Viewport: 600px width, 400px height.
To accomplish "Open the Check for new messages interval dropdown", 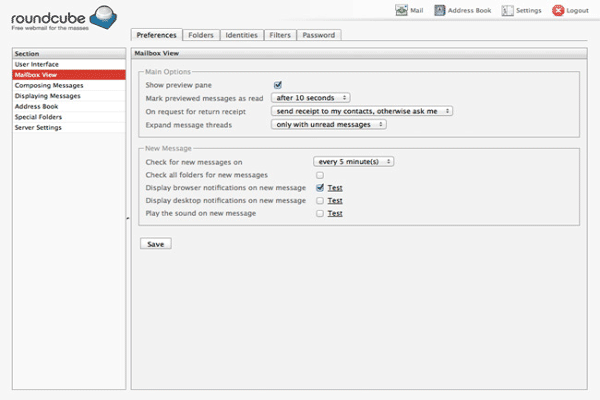I will click(x=354, y=161).
